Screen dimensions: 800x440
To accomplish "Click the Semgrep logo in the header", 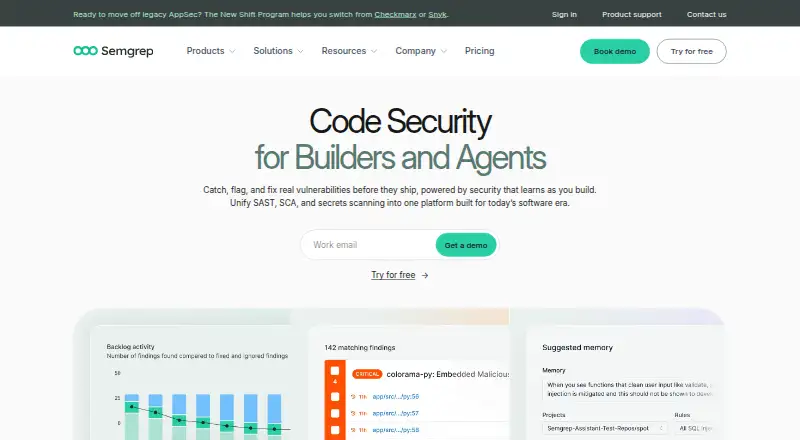I will [113, 51].
